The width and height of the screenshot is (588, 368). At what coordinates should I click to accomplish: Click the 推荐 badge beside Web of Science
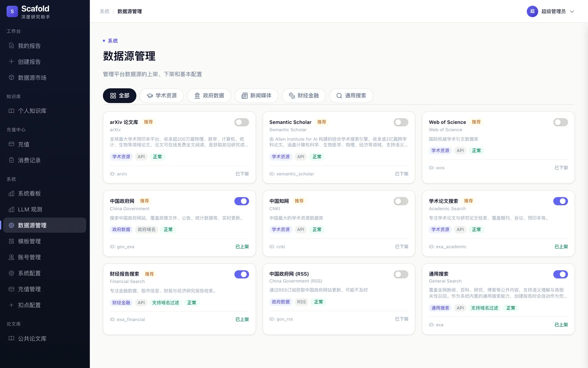click(x=476, y=122)
